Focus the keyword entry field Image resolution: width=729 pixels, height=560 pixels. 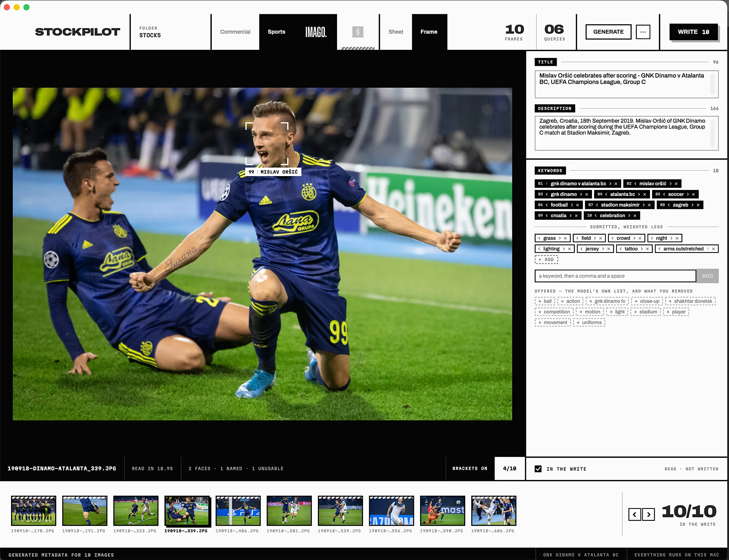615,276
